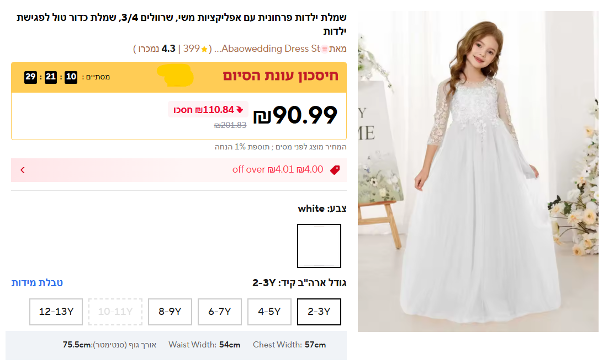
Task: Click the red down-arrow savings icon
Action: pyautogui.click(x=240, y=109)
